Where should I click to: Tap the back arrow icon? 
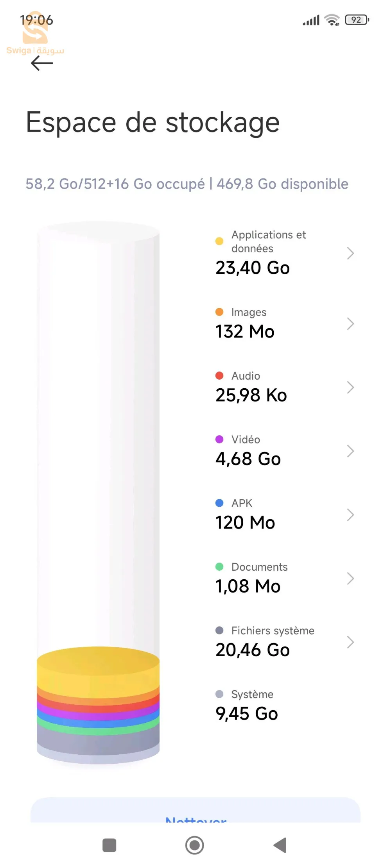[42, 63]
